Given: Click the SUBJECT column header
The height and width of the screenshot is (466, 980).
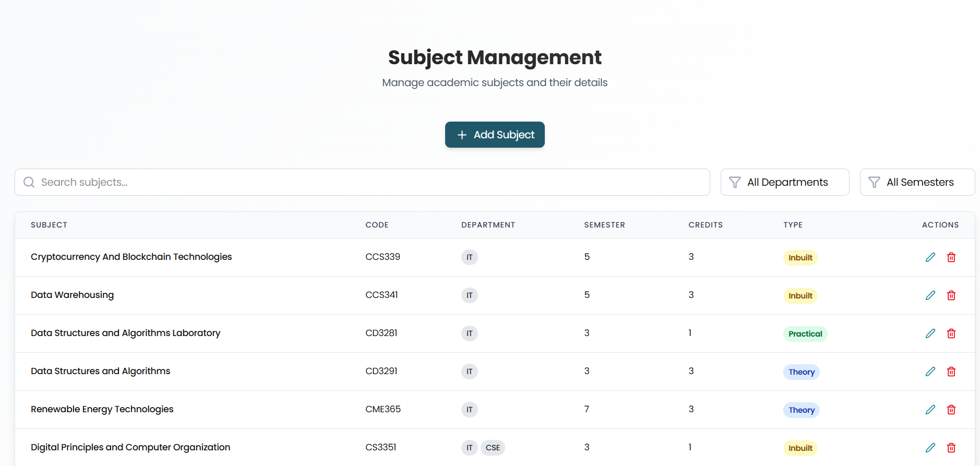Looking at the screenshot, I should 49,225.
